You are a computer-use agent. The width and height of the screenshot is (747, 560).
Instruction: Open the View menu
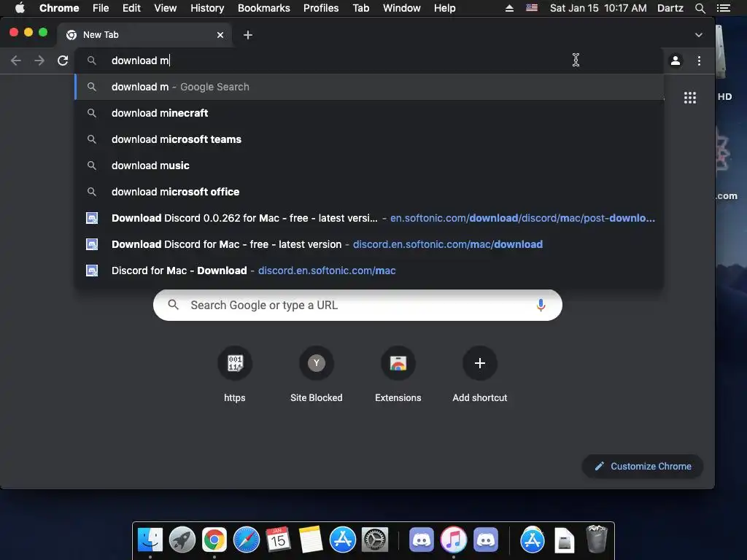click(x=166, y=8)
